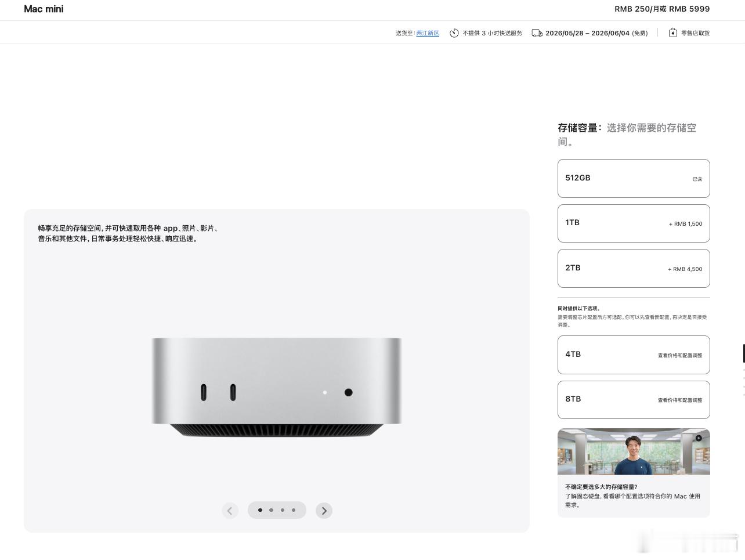745x560 pixels.
Task: Go to previous gallery image arrow
Action: (230, 511)
